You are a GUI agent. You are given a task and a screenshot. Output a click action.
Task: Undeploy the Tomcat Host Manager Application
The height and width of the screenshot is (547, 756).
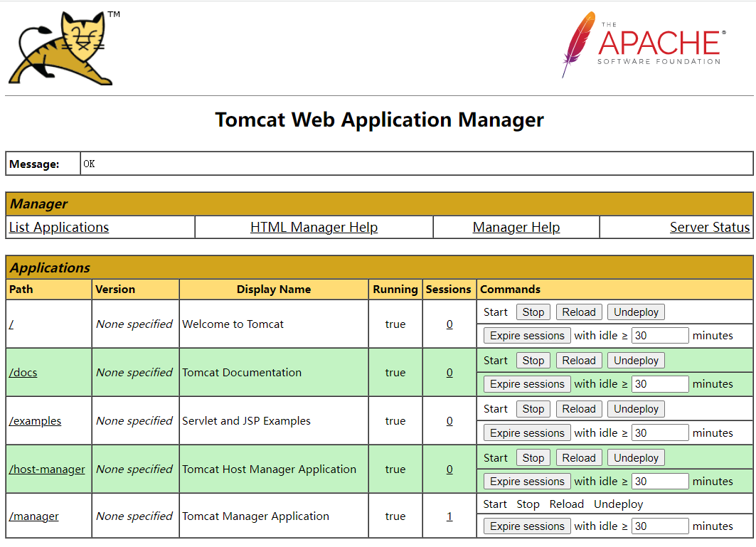click(636, 458)
